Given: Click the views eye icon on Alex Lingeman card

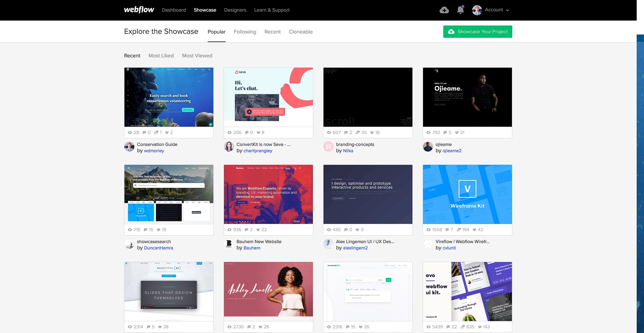Looking at the screenshot, I should 329,230.
